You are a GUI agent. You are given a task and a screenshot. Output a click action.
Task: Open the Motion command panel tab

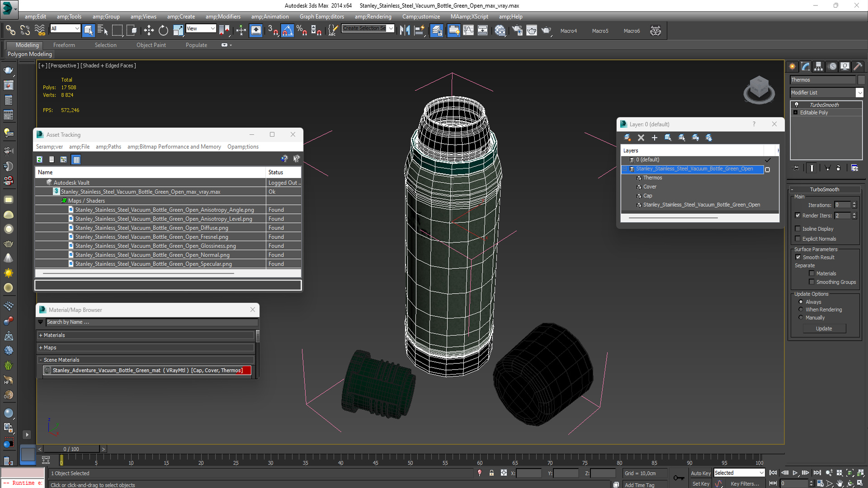pyautogui.click(x=832, y=66)
